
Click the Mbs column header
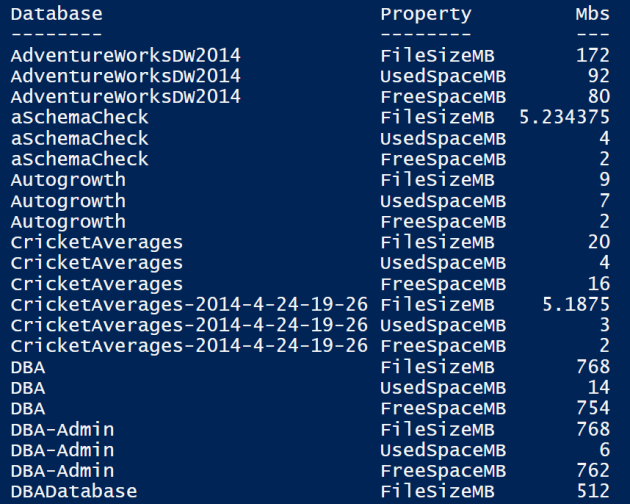(592, 14)
